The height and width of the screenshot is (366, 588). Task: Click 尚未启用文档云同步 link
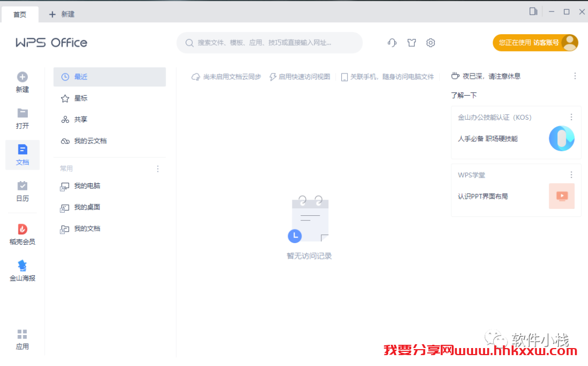tap(226, 77)
